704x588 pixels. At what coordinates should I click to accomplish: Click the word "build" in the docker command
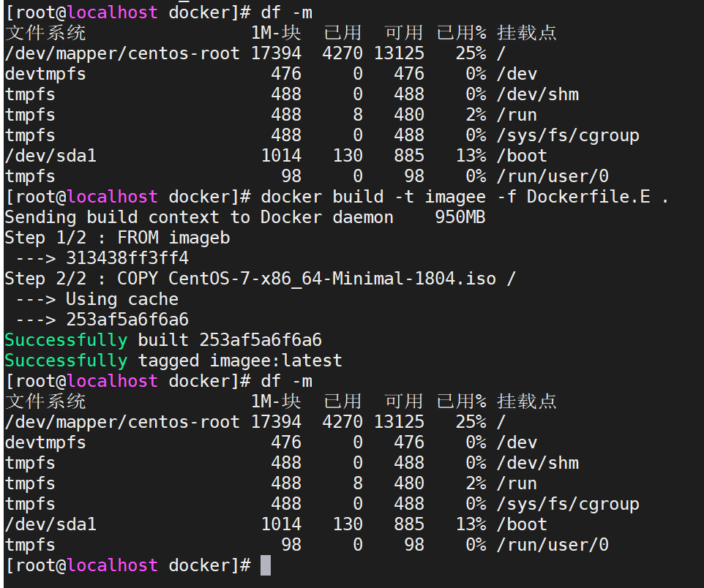(x=357, y=197)
